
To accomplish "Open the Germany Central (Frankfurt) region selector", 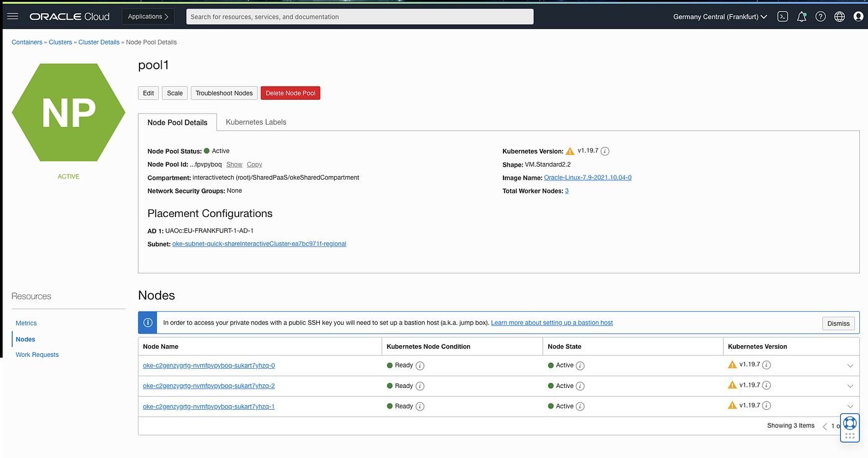I will point(720,17).
